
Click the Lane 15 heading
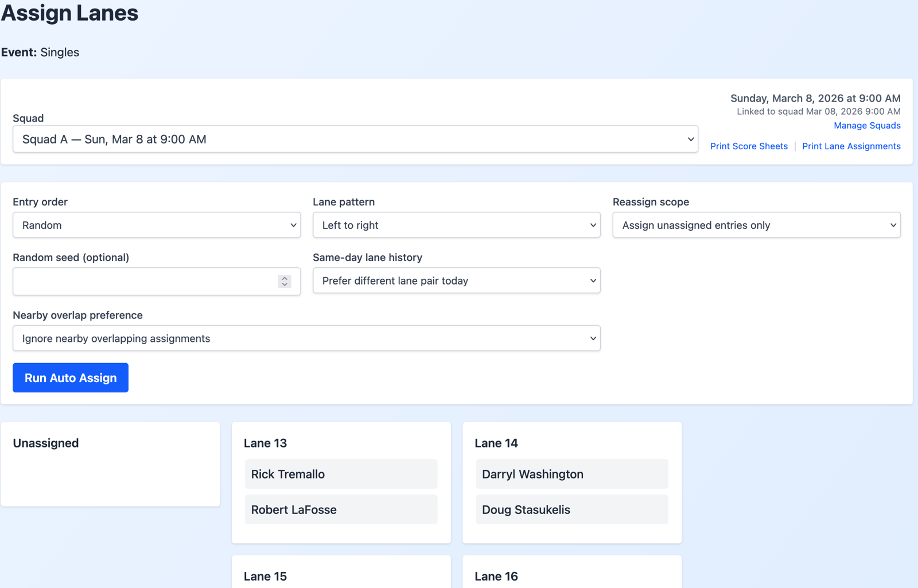point(265,576)
